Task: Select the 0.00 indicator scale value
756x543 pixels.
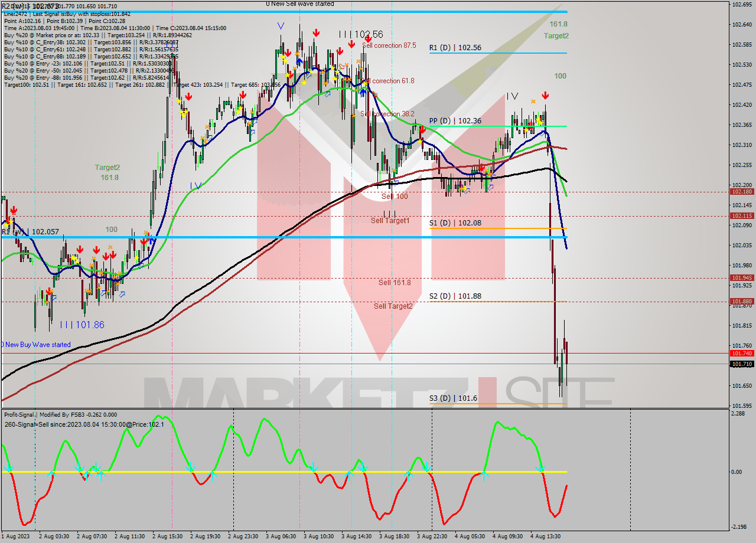Action: [x=737, y=472]
